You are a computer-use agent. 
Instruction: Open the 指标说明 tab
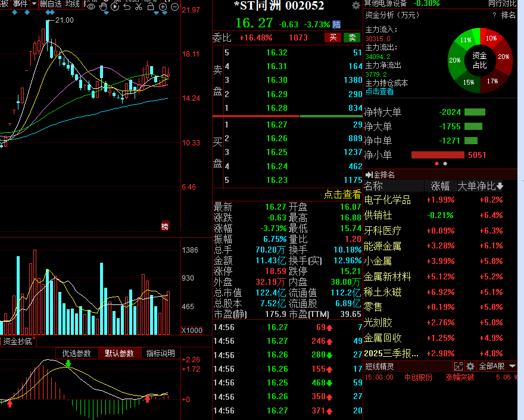[161, 353]
